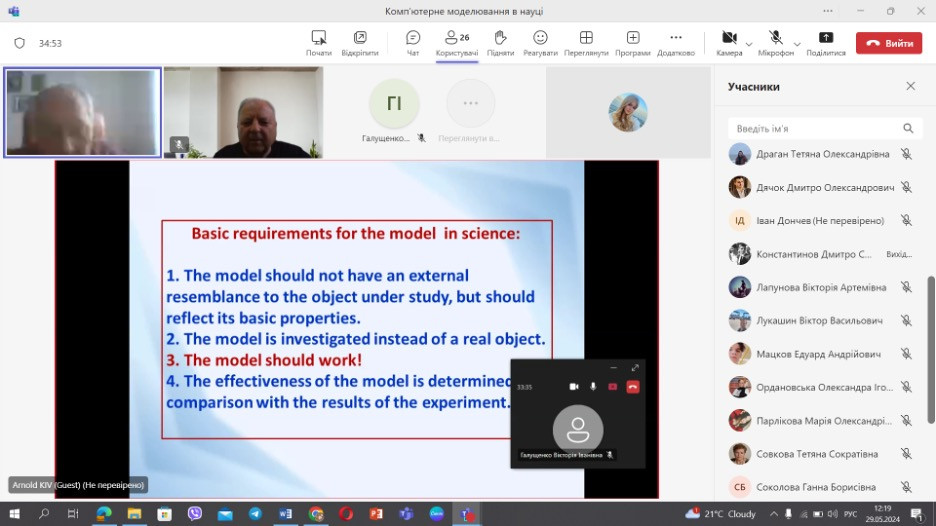The width and height of the screenshot is (936, 526).
Task: Click the Введіть ім'я search field
Action: pyautogui.click(x=815, y=128)
